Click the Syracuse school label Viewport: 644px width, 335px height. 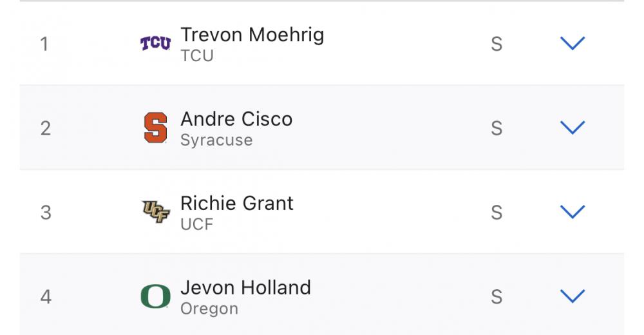pyautogui.click(x=216, y=140)
